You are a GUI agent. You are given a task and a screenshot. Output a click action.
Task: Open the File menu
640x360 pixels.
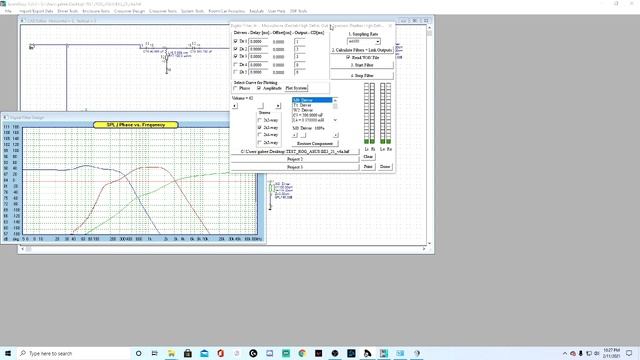(8, 11)
